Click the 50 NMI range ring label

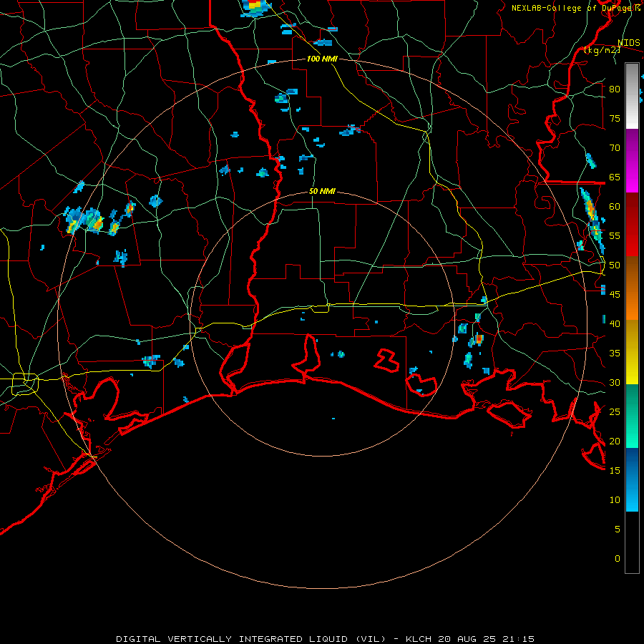click(322, 191)
